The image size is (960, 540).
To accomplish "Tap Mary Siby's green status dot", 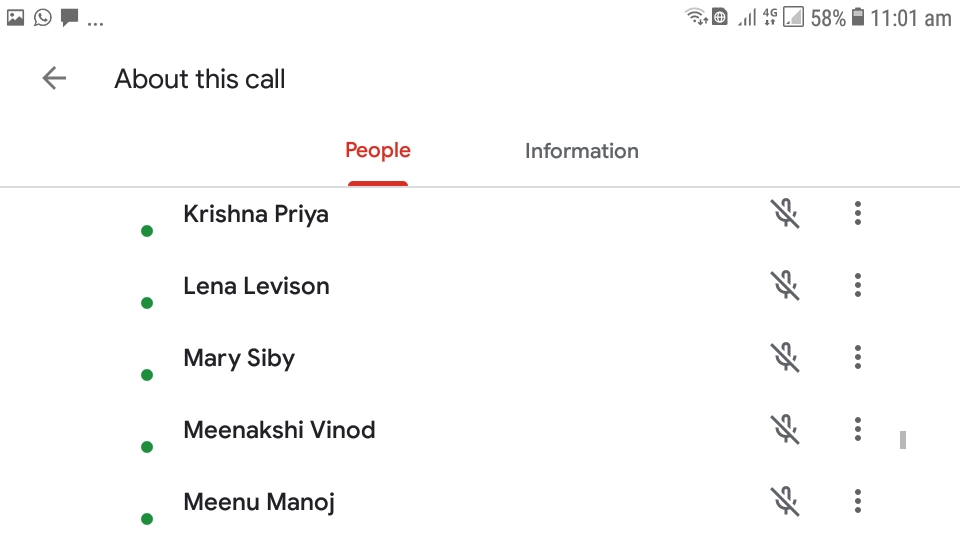I will [147, 375].
